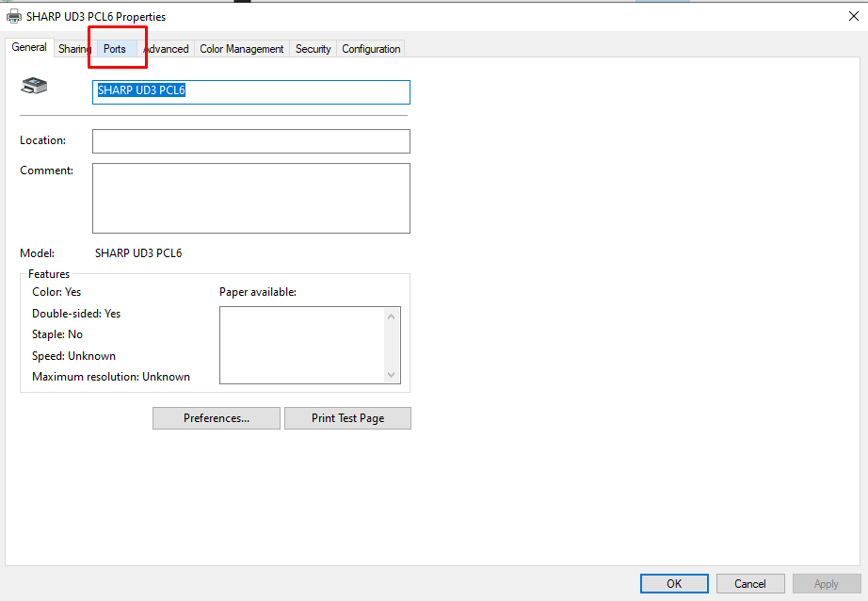Click inside the Comment box
868x601 pixels.
point(250,198)
